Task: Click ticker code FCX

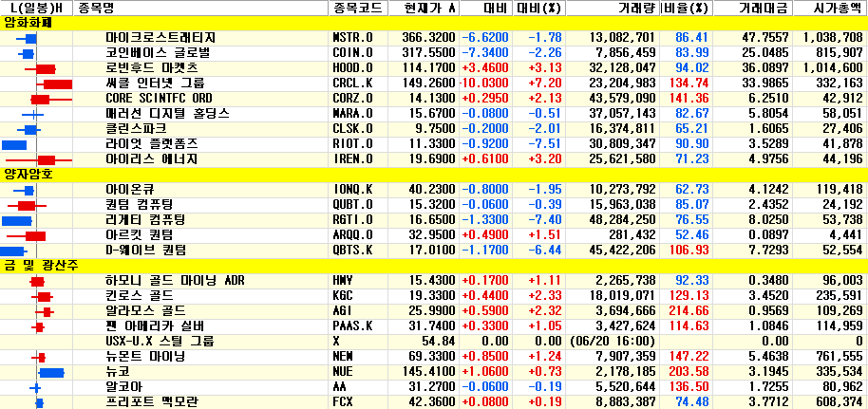Action: click(343, 401)
